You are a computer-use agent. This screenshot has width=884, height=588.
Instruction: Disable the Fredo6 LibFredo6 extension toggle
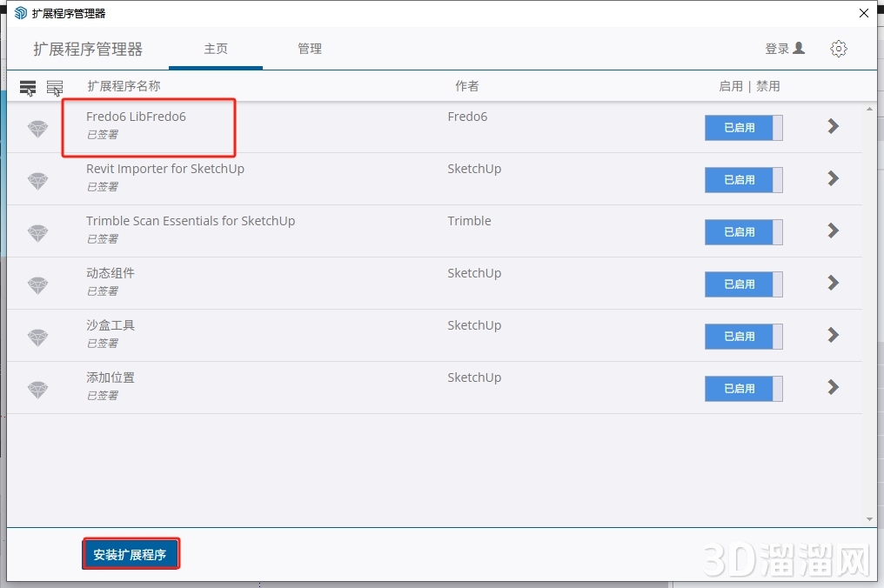tap(743, 128)
